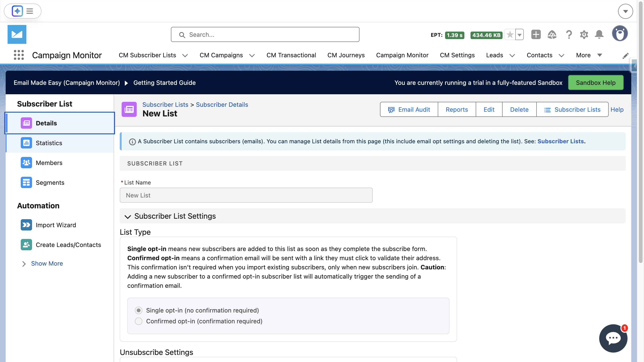This screenshot has width=644, height=362.
Task: Click the pencil edit navigation icon
Action: [626, 55]
